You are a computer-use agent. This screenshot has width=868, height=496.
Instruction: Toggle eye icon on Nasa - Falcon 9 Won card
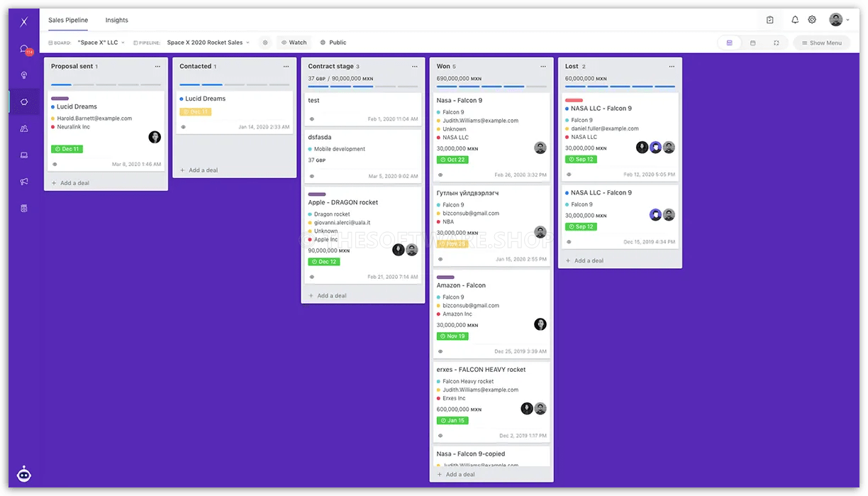click(440, 175)
